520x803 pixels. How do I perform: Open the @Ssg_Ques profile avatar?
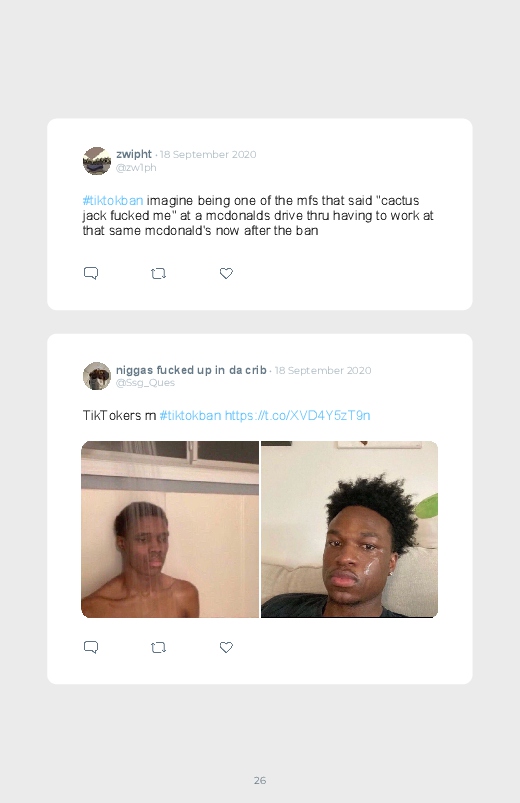(x=97, y=376)
